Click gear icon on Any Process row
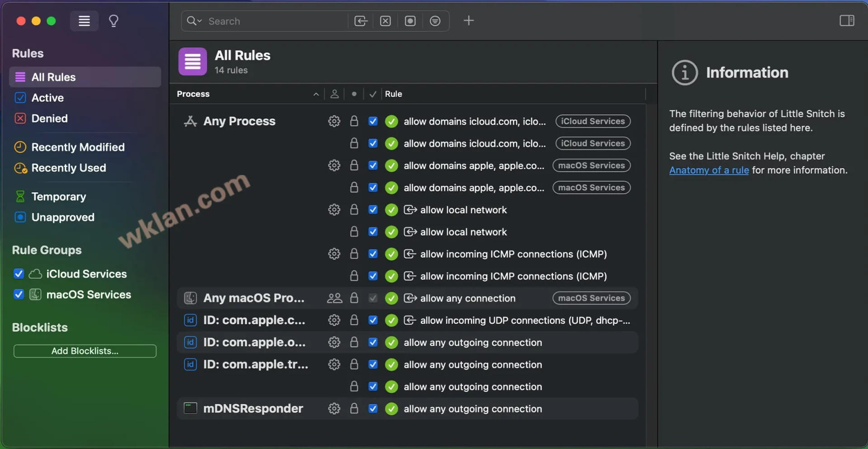Image resolution: width=868 pixels, height=449 pixels. [334, 121]
